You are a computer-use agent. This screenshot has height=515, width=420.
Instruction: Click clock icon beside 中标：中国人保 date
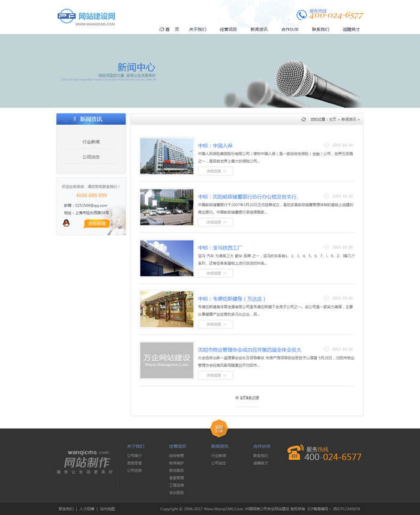coord(326,145)
